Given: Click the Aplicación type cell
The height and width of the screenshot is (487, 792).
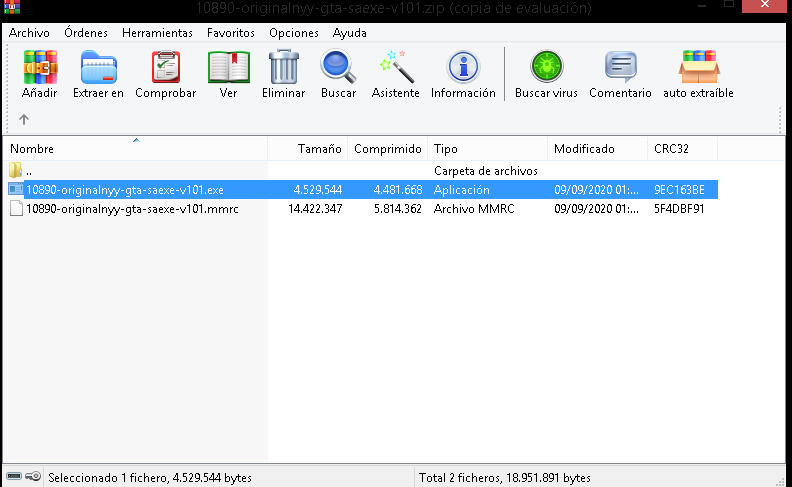Looking at the screenshot, I should [x=462, y=190].
